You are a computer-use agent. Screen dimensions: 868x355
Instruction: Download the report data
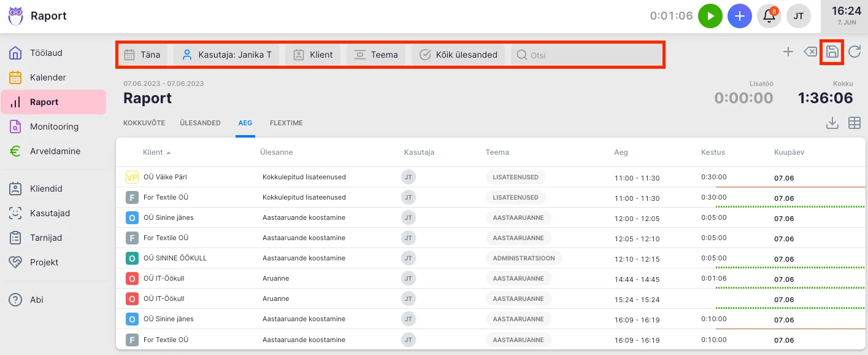[832, 123]
